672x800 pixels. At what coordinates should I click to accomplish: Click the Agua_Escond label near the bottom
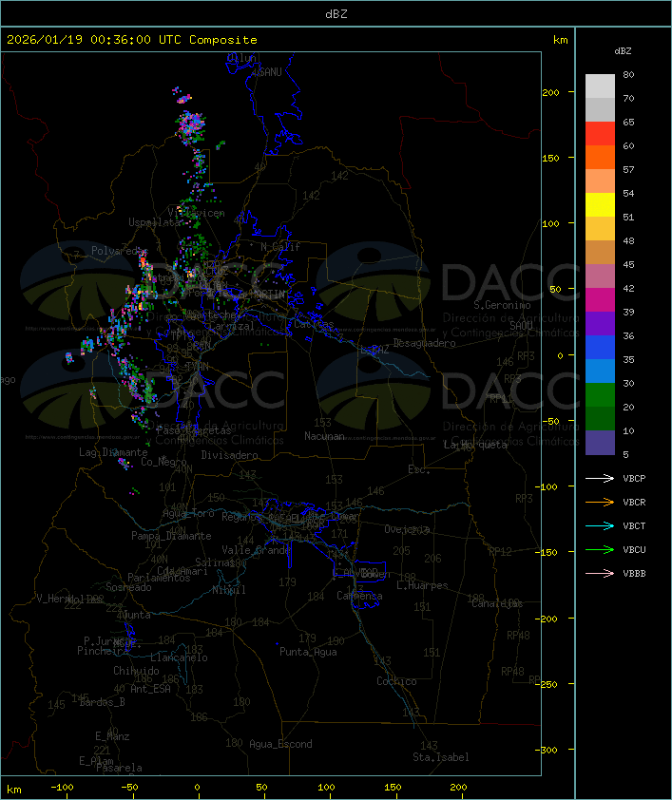[x=280, y=744]
